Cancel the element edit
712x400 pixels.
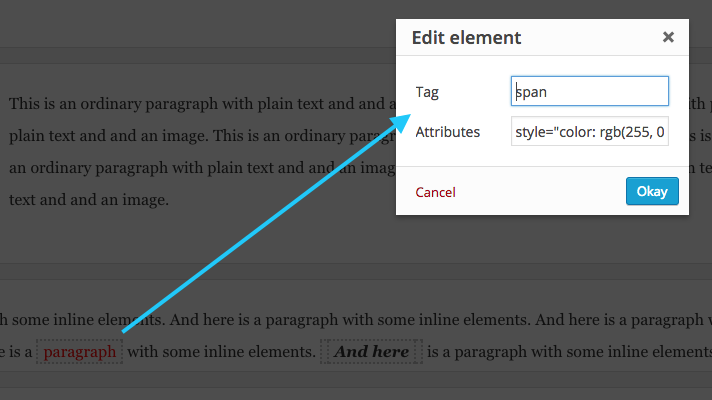(x=435, y=192)
